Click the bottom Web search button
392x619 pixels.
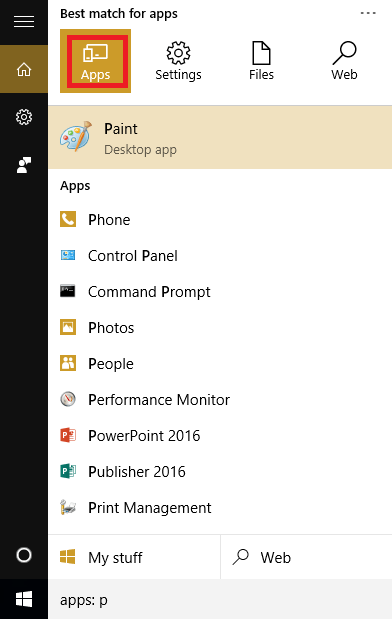click(x=306, y=557)
